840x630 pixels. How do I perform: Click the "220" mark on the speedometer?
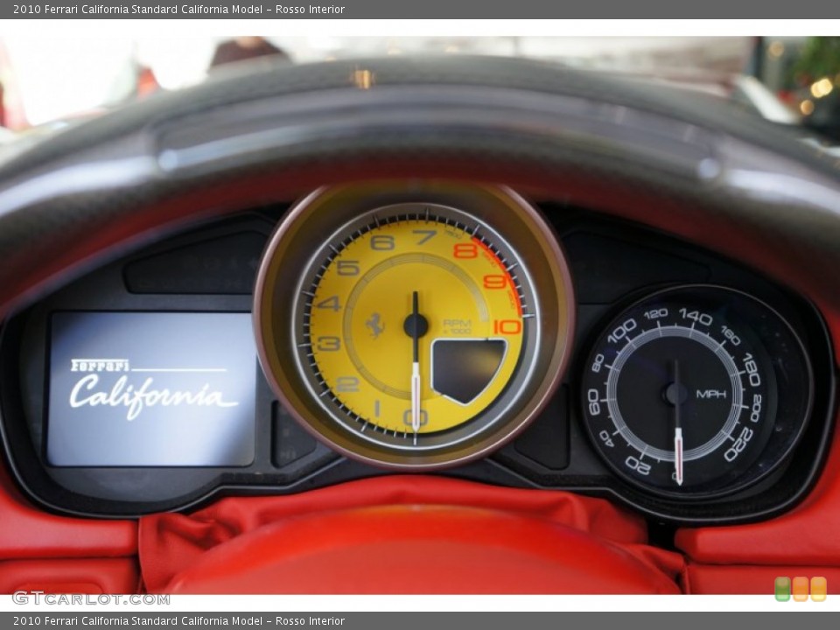739,444
